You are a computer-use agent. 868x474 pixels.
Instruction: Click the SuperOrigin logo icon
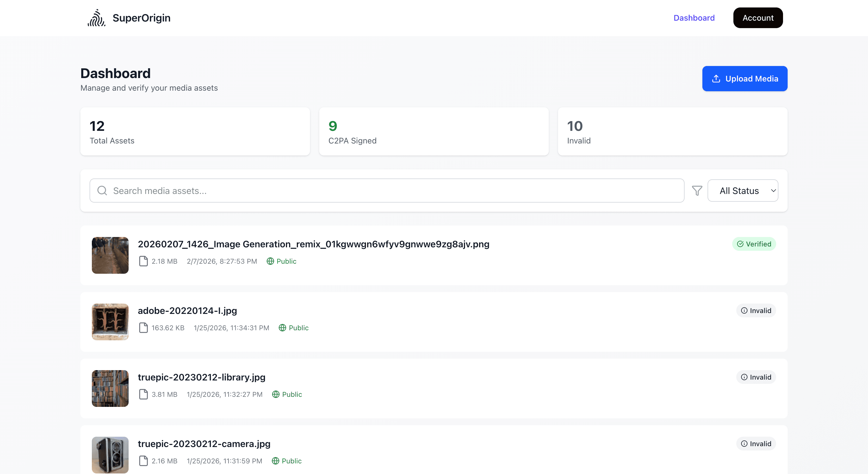pyautogui.click(x=96, y=18)
